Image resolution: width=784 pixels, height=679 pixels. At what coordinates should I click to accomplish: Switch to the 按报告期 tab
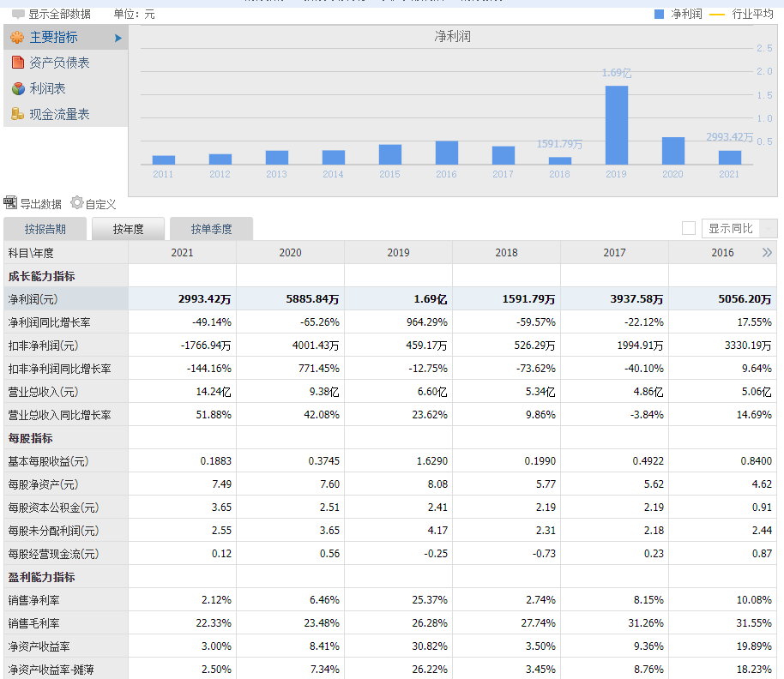[45, 229]
